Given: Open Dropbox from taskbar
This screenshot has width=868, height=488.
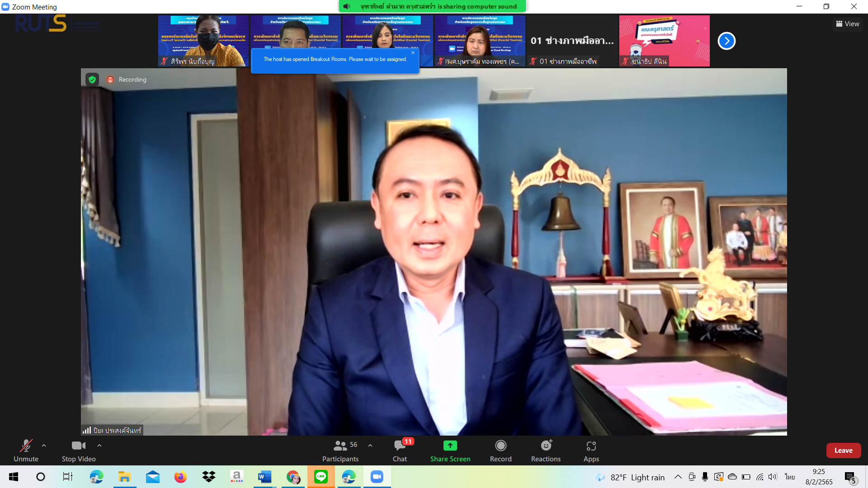Looking at the screenshot, I should (208, 477).
